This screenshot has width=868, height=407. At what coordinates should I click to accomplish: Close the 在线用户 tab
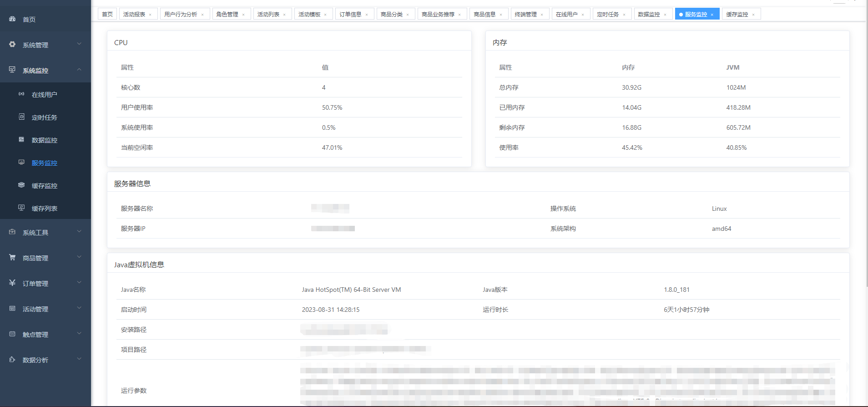583,15
